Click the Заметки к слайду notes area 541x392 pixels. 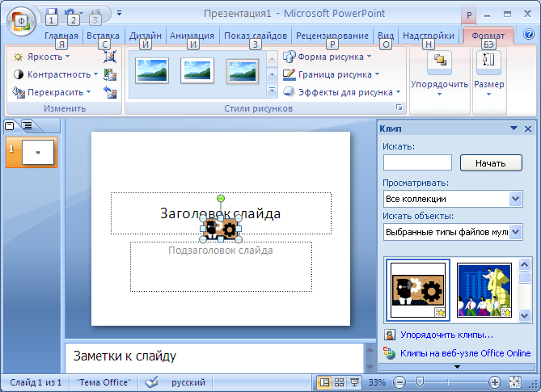pyautogui.click(x=214, y=358)
